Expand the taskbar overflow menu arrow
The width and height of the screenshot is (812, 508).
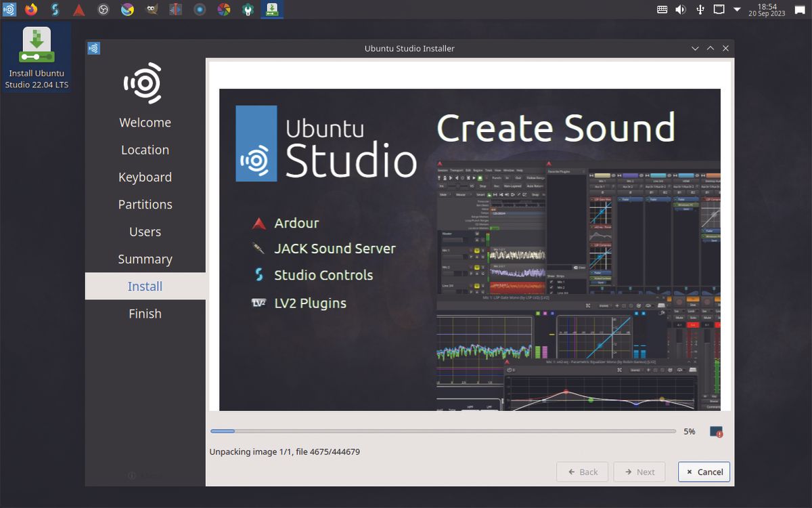737,9
